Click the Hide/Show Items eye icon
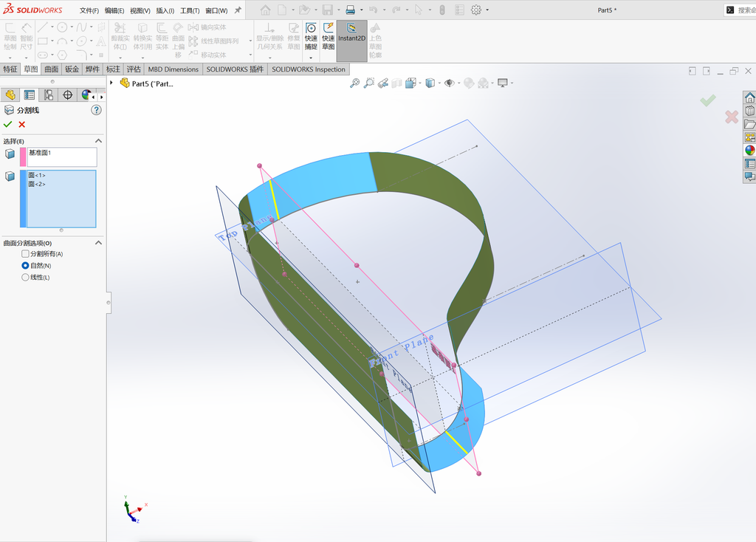This screenshot has width=756, height=542. [450, 83]
